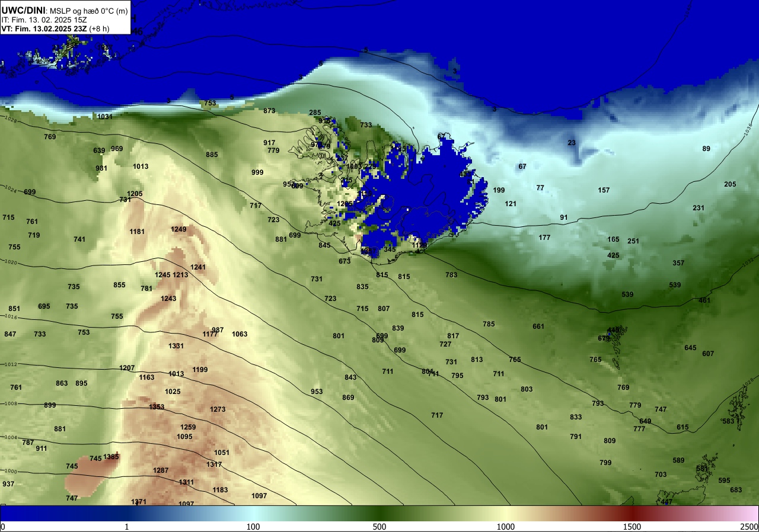759x532 pixels.
Task: Click the height value 157
Action: (604, 190)
